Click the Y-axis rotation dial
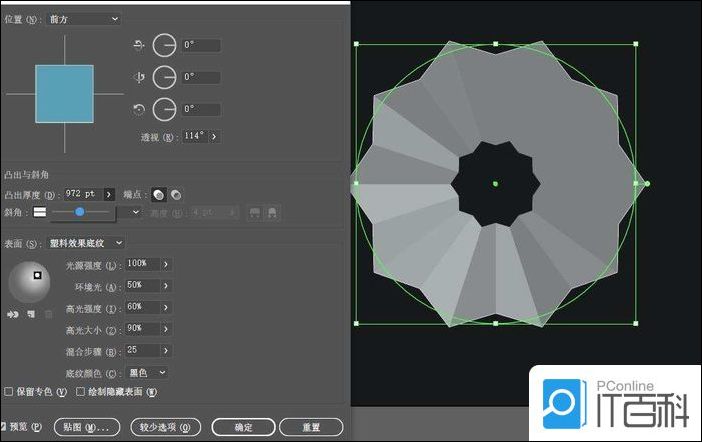Screen dimensions: 702x442 tap(164, 77)
